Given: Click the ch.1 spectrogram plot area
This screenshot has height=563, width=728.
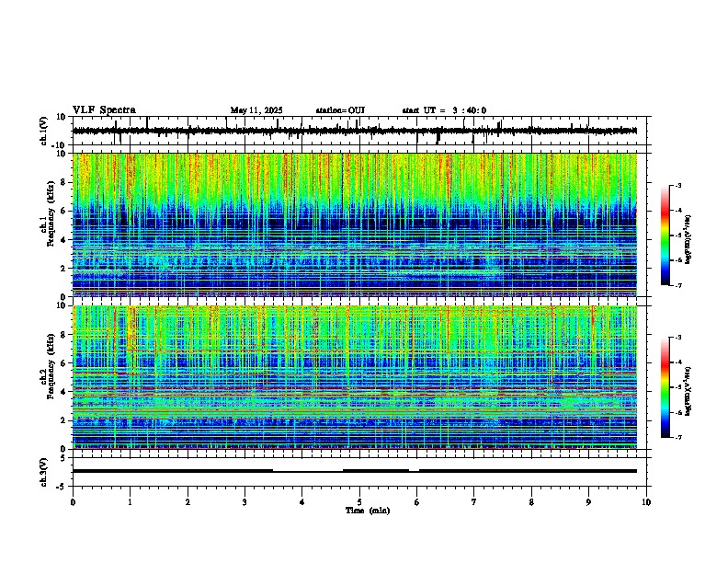Looking at the screenshot, I should click(x=355, y=224).
